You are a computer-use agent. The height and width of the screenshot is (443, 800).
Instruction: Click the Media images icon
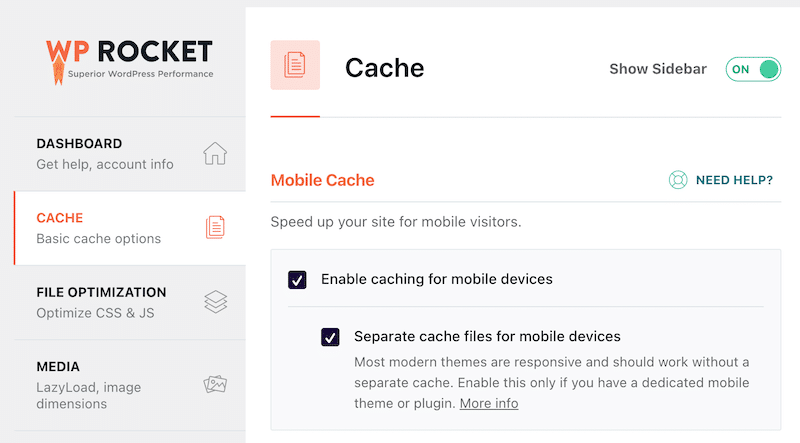[215, 385]
